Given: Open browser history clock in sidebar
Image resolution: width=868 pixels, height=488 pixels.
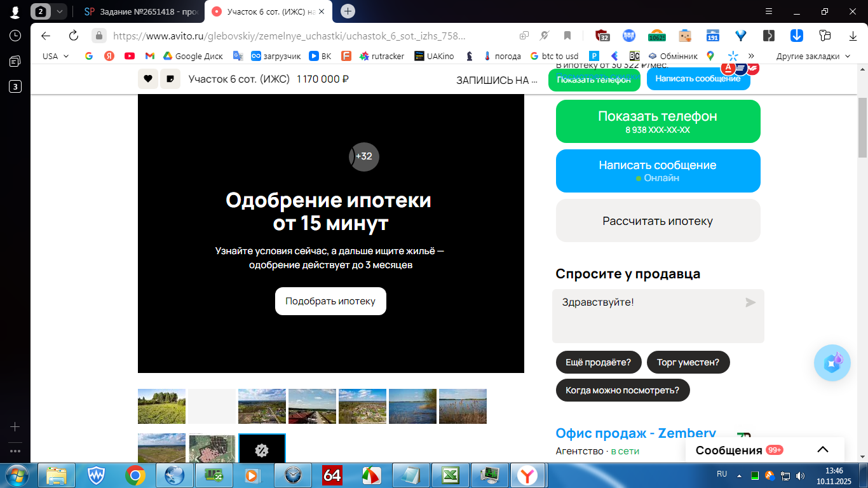Looking at the screenshot, I should tap(15, 36).
